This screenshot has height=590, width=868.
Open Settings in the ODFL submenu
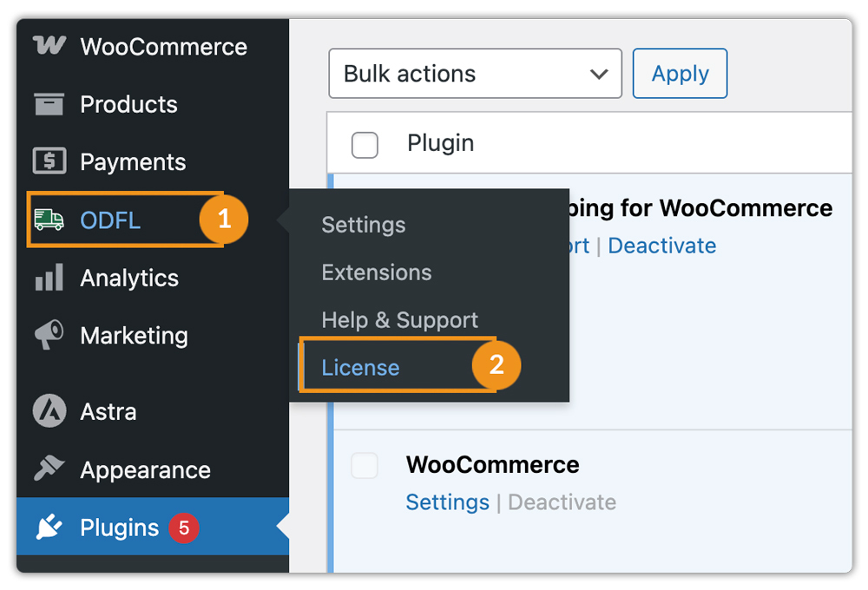[363, 225]
